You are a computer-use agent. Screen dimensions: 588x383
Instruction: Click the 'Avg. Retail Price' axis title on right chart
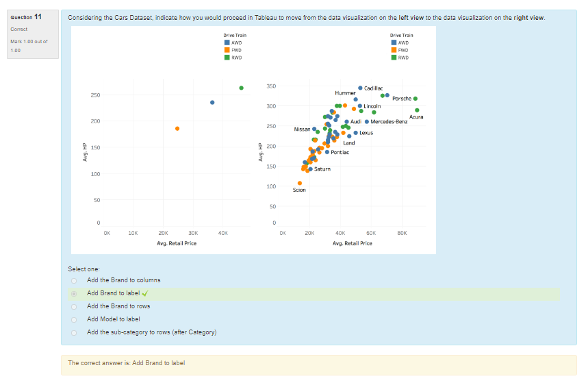point(352,243)
